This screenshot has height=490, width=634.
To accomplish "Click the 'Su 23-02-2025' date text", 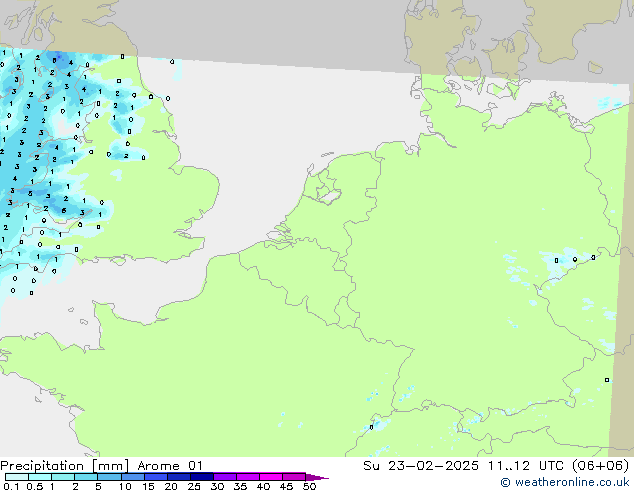I will 421,466.
